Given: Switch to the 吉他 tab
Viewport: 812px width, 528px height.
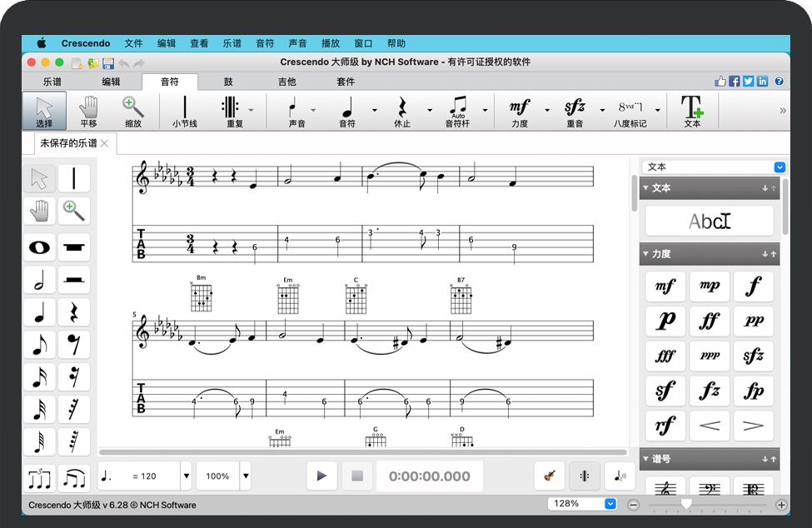Looking at the screenshot, I should point(286,81).
